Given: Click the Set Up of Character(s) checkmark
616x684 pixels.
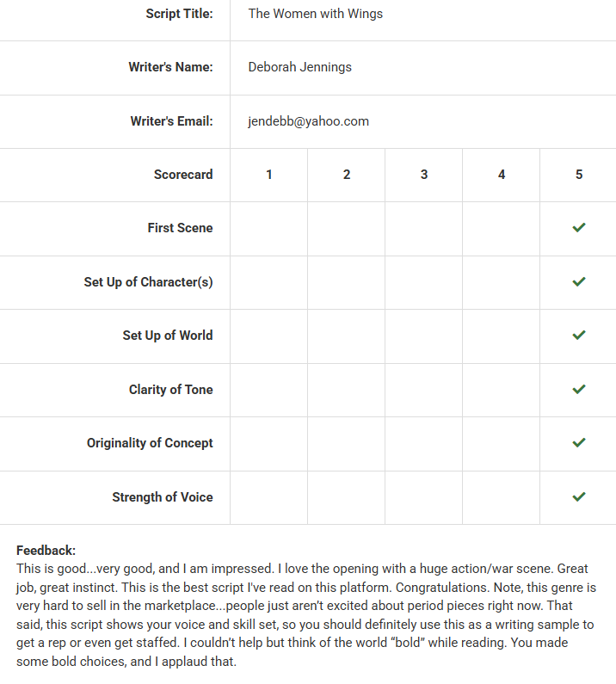Looking at the screenshot, I should (x=579, y=281).
